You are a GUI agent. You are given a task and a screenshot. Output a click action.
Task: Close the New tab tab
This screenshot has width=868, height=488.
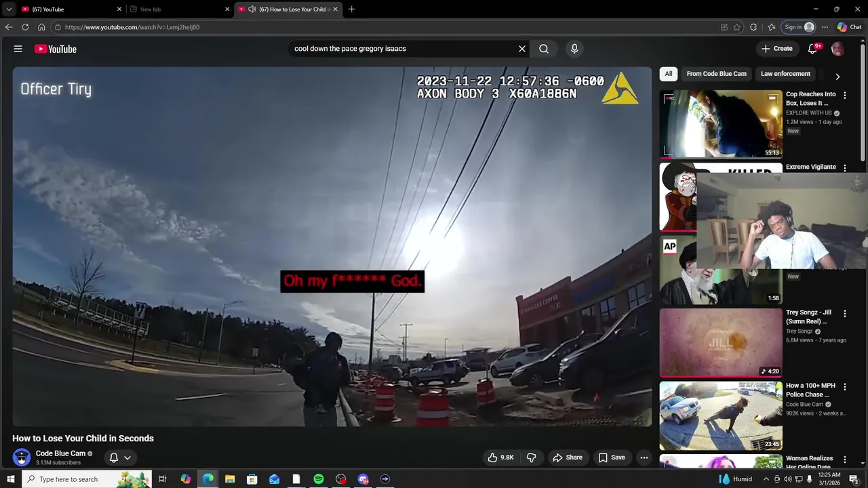pyautogui.click(x=227, y=9)
